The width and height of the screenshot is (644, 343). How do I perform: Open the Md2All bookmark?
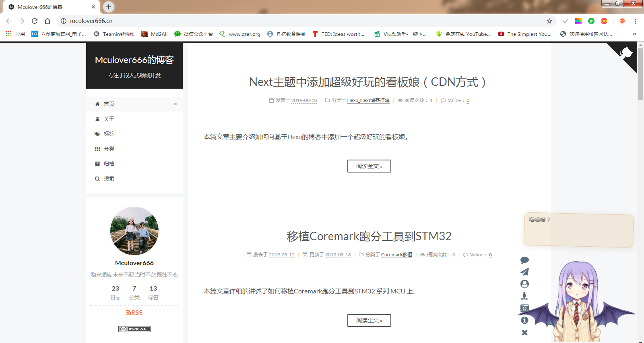(x=155, y=34)
